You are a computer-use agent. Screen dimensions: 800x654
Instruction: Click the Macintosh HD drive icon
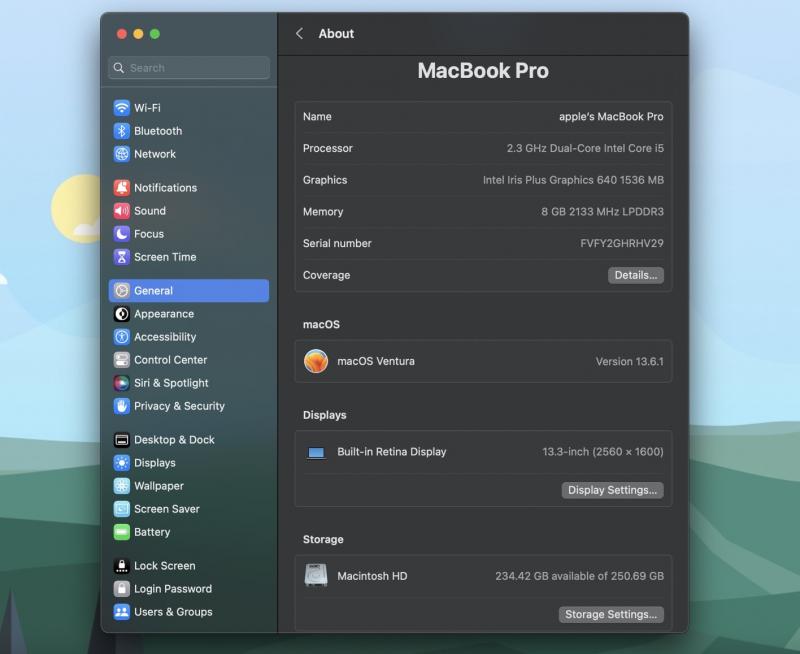point(316,575)
